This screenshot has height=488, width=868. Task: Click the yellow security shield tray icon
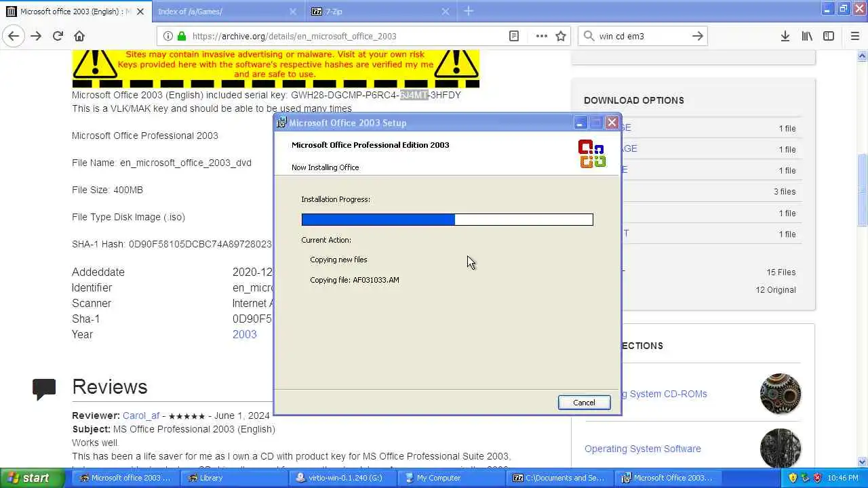click(793, 478)
